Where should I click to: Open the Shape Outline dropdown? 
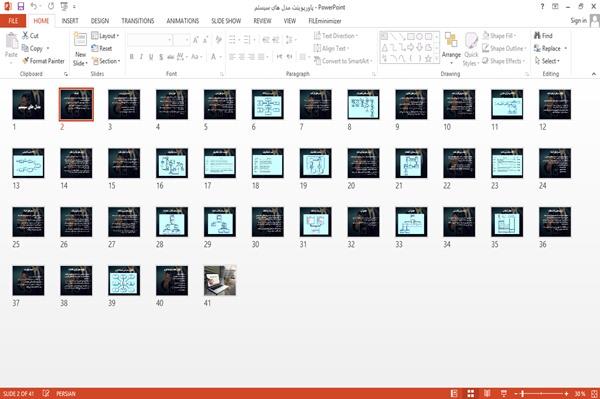pos(504,48)
